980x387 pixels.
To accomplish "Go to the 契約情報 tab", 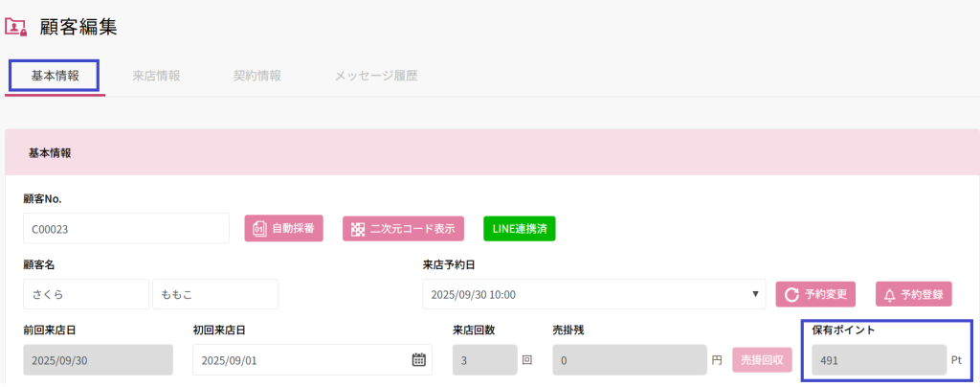I will [x=256, y=76].
